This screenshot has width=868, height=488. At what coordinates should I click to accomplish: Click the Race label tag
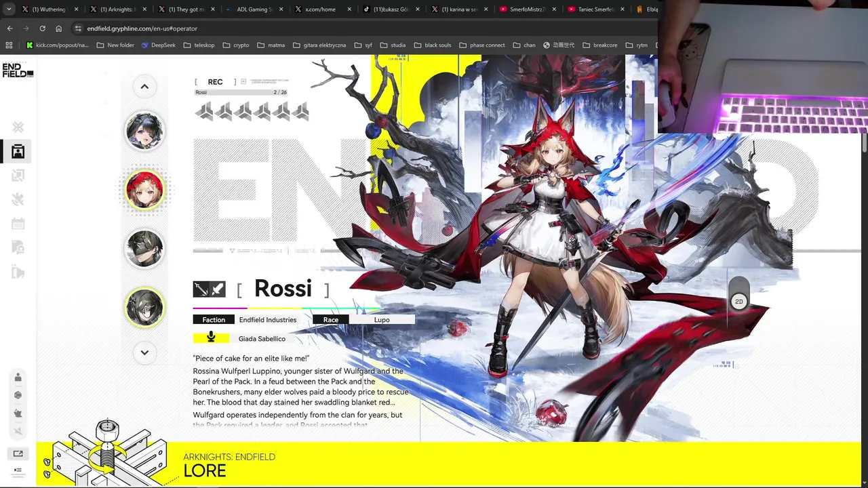tap(331, 320)
